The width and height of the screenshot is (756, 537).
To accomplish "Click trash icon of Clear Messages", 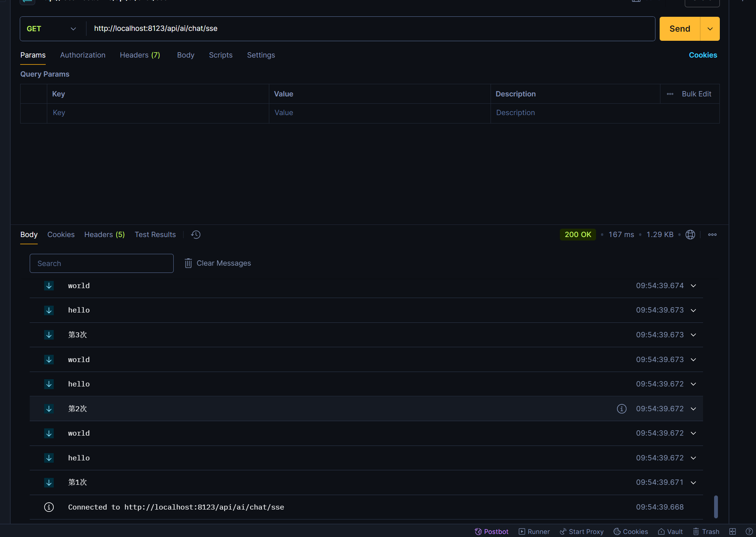I will click(x=188, y=263).
